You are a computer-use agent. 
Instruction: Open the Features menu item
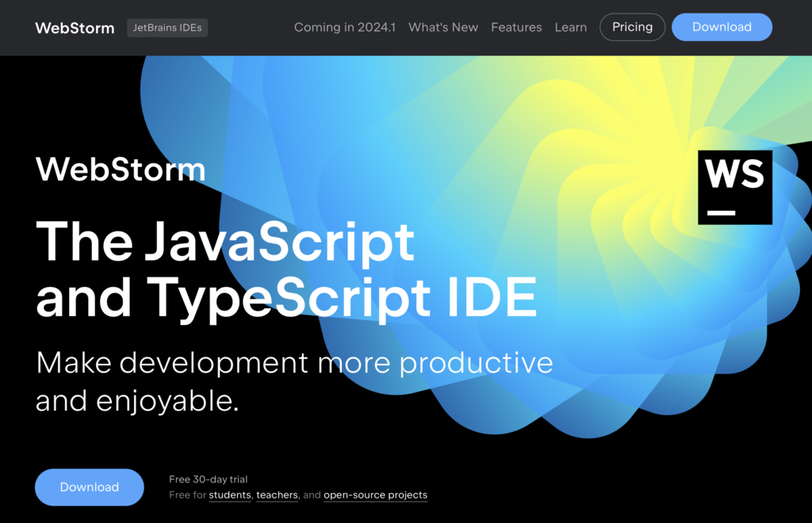click(516, 27)
